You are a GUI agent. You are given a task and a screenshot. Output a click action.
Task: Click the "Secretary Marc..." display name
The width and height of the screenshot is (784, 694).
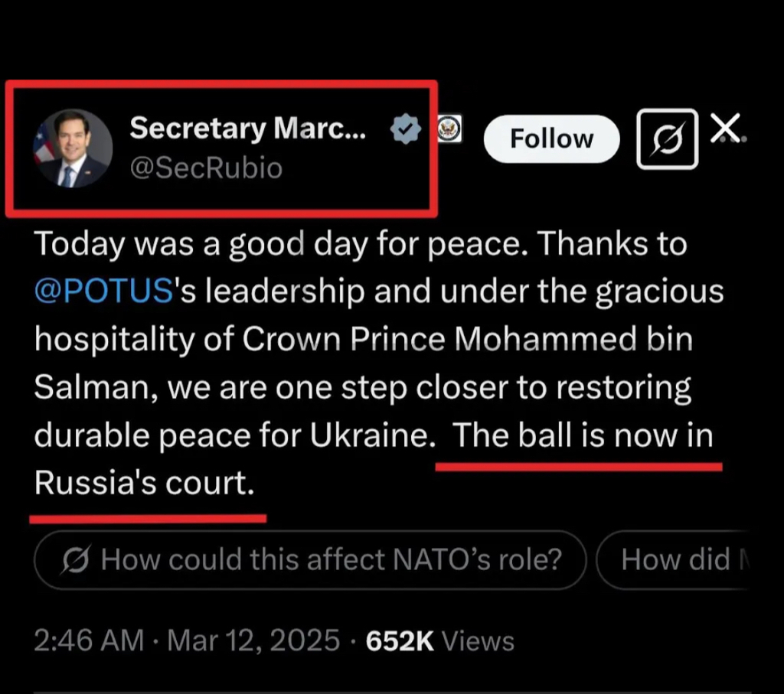point(247,129)
